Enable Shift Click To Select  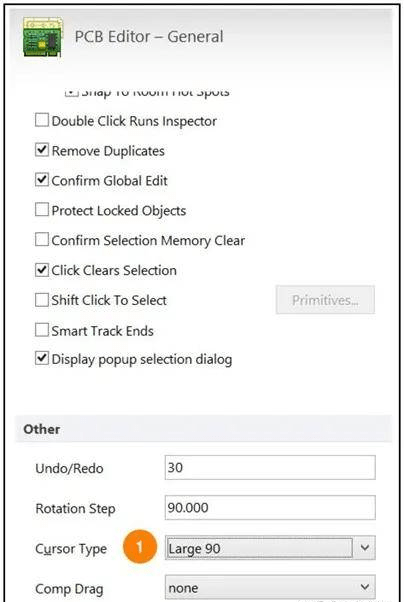(41, 300)
